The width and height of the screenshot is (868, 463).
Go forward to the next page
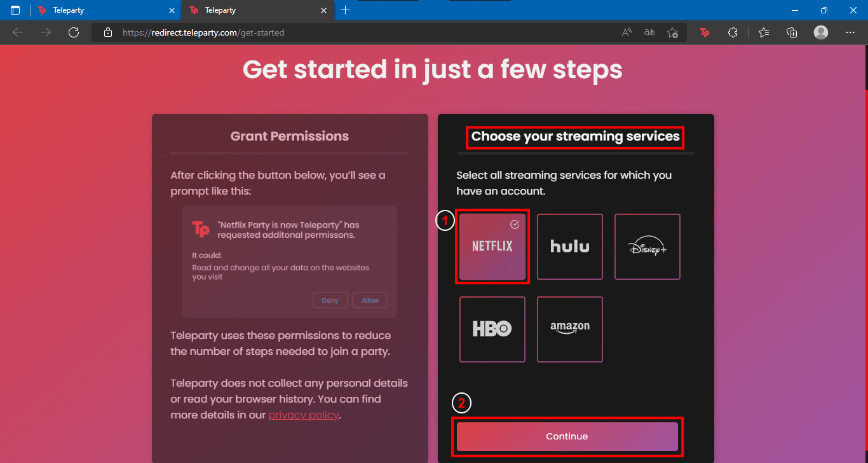46,32
